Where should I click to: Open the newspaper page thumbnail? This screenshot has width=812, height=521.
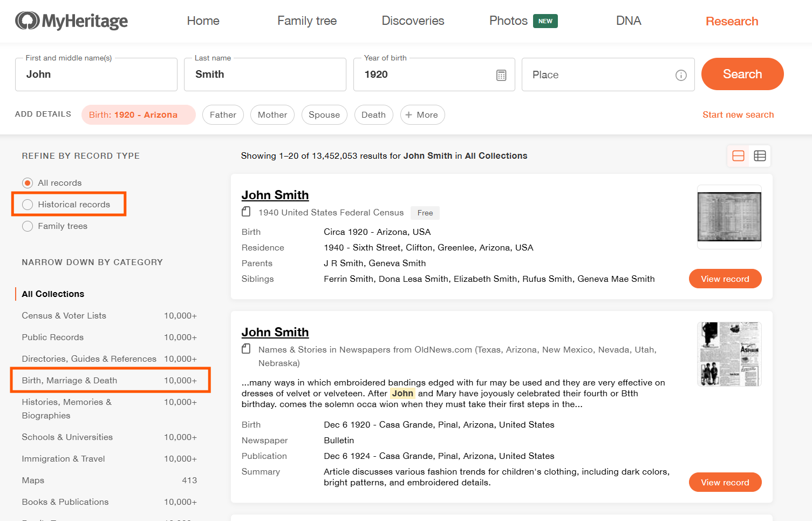(729, 354)
